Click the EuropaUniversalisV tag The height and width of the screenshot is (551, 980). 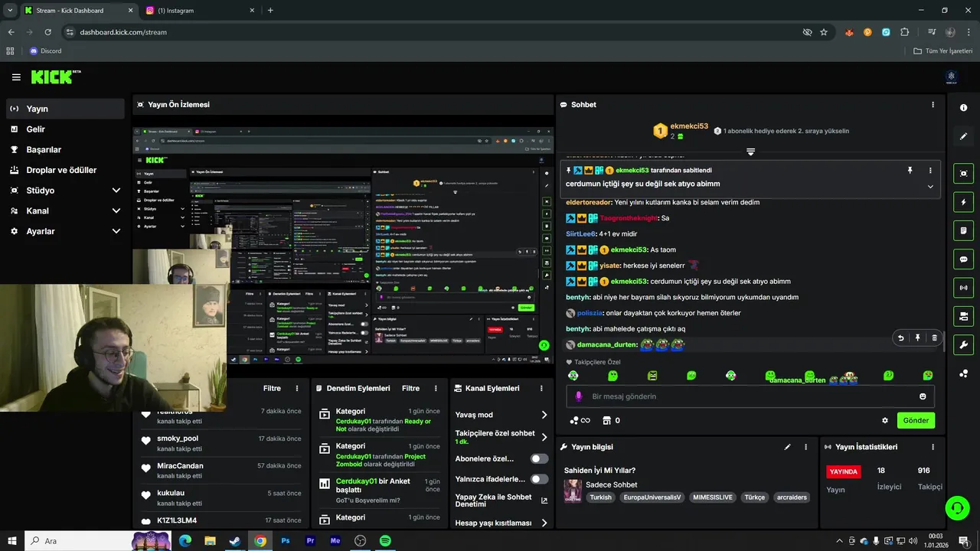[652, 497]
